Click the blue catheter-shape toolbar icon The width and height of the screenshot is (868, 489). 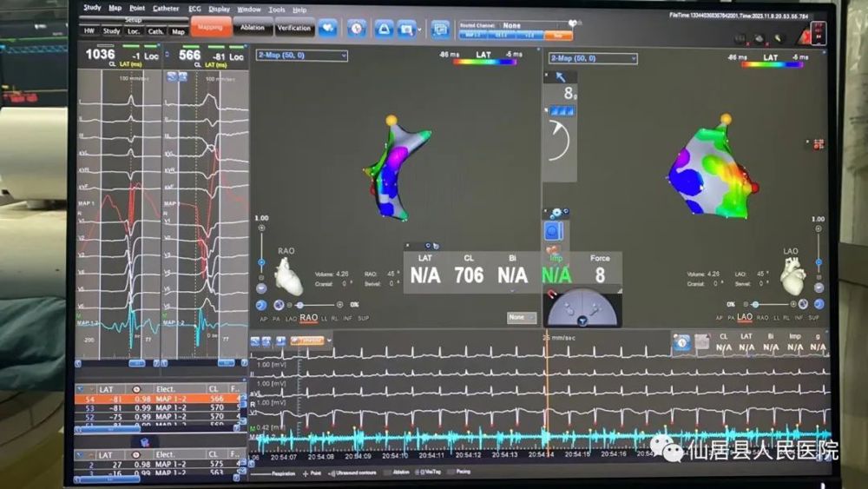click(385, 29)
